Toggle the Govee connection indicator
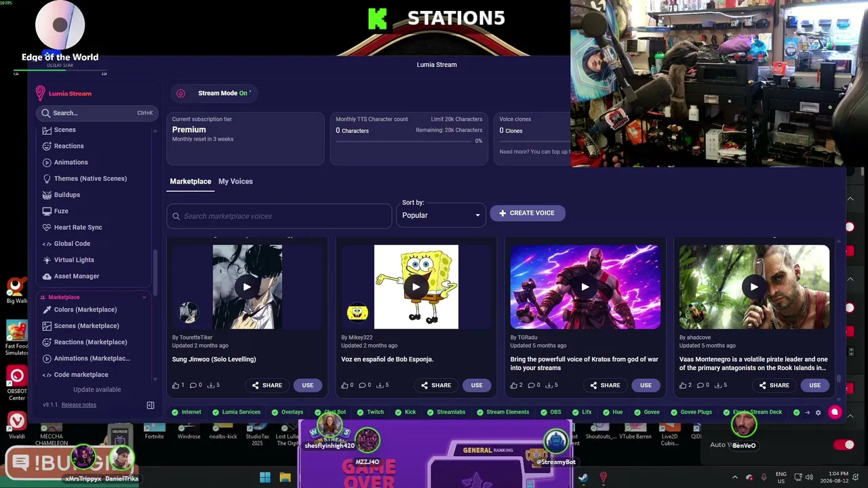The width and height of the screenshot is (868, 488). [x=647, y=412]
